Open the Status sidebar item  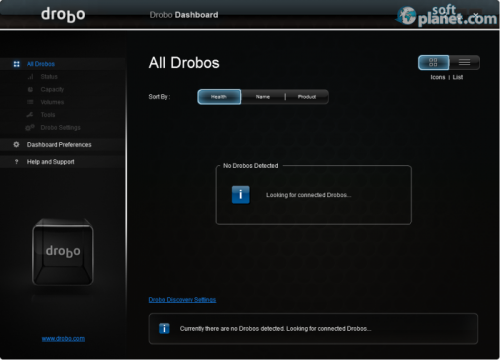(x=49, y=77)
